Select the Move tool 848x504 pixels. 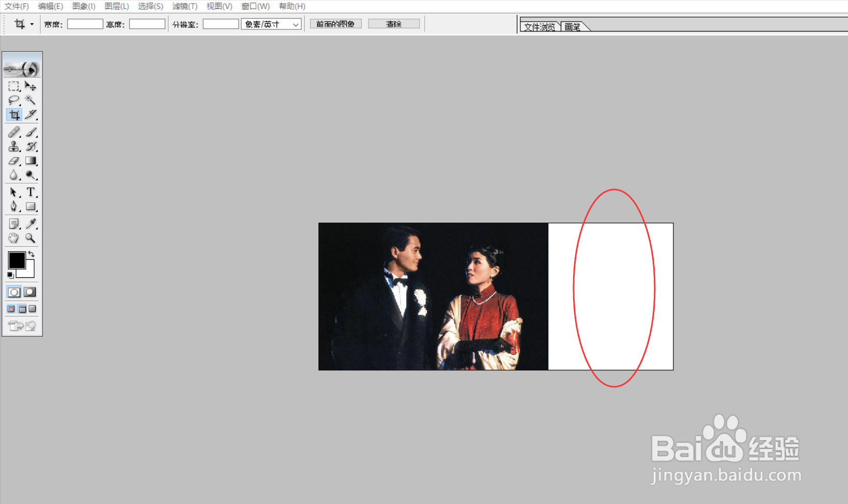pyautogui.click(x=31, y=86)
